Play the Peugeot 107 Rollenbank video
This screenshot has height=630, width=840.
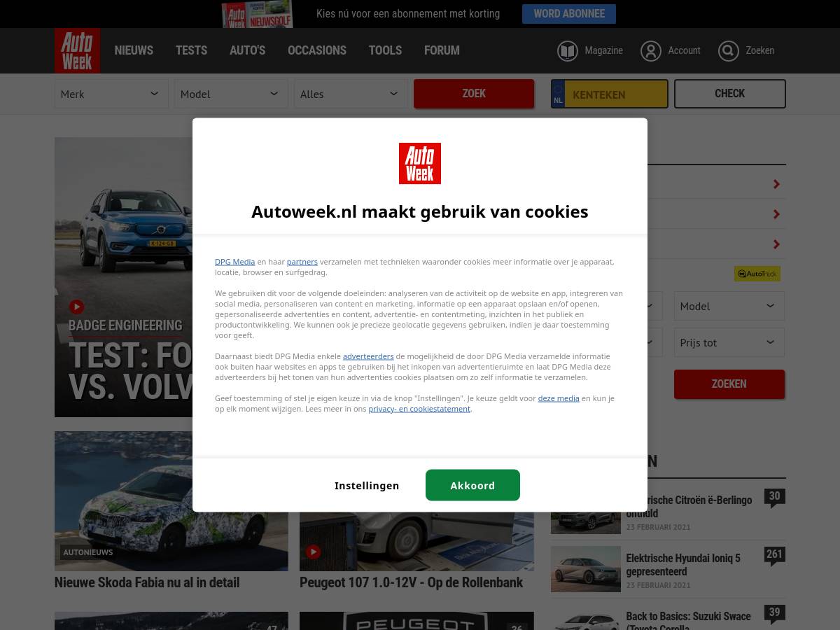313,552
